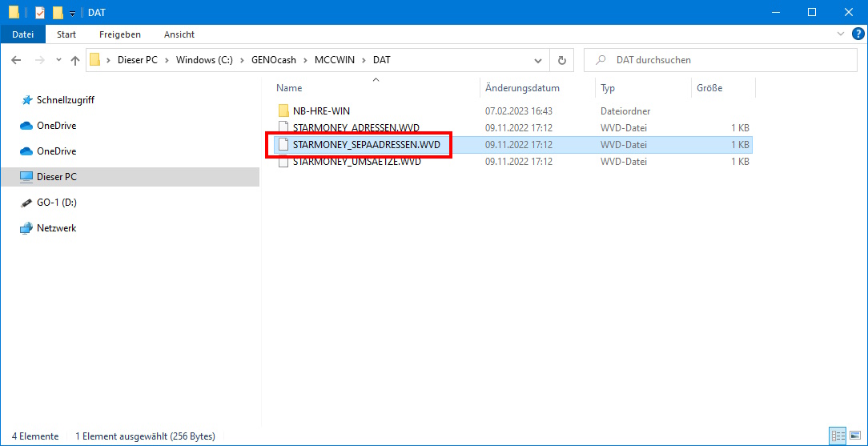Sort by Name column header
Image resolution: width=868 pixels, height=446 pixels.
tap(289, 88)
